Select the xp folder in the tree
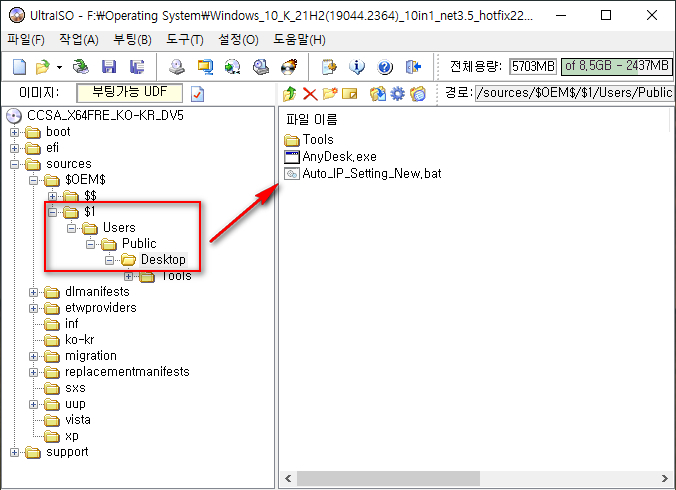 (72, 436)
